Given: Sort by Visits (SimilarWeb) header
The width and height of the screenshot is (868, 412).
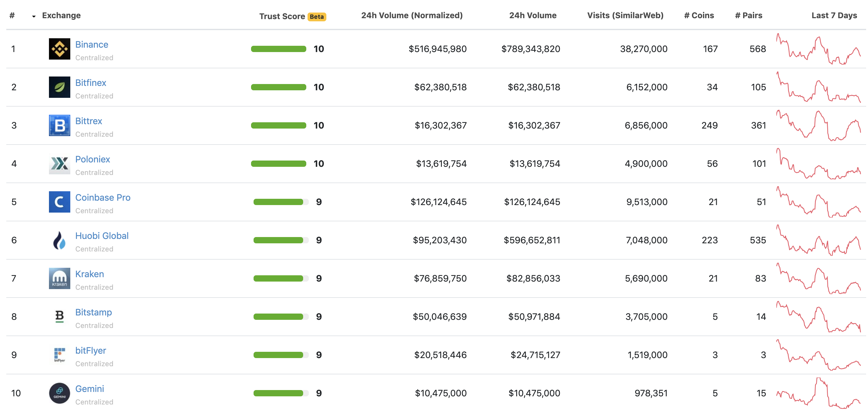Looking at the screenshot, I should pyautogui.click(x=625, y=15).
